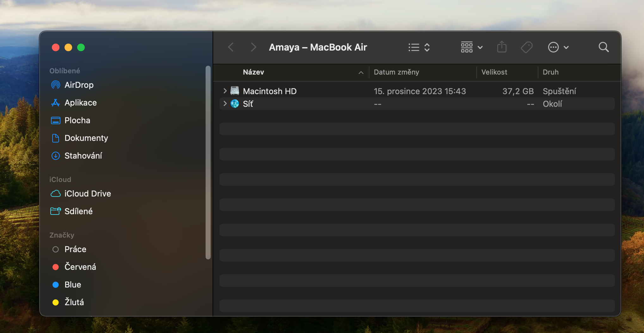The height and width of the screenshot is (333, 644).
Task: Click the window title Amaya – MacBook Air
Action: tap(318, 47)
